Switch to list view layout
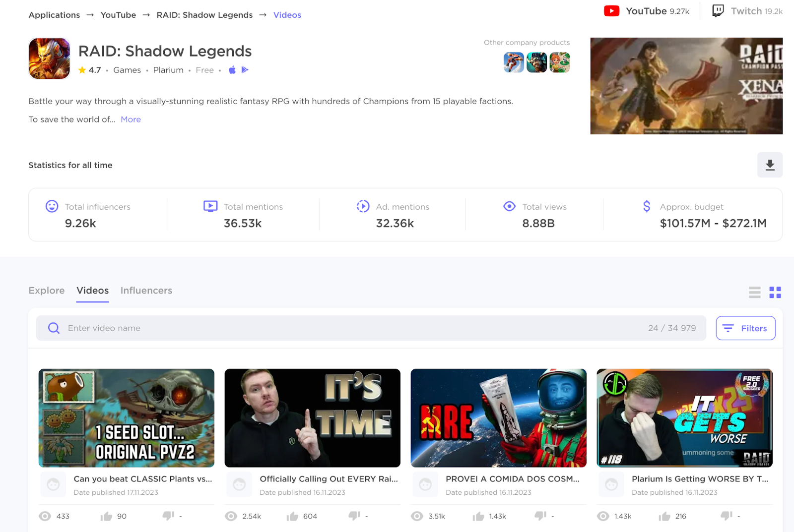 754,293
